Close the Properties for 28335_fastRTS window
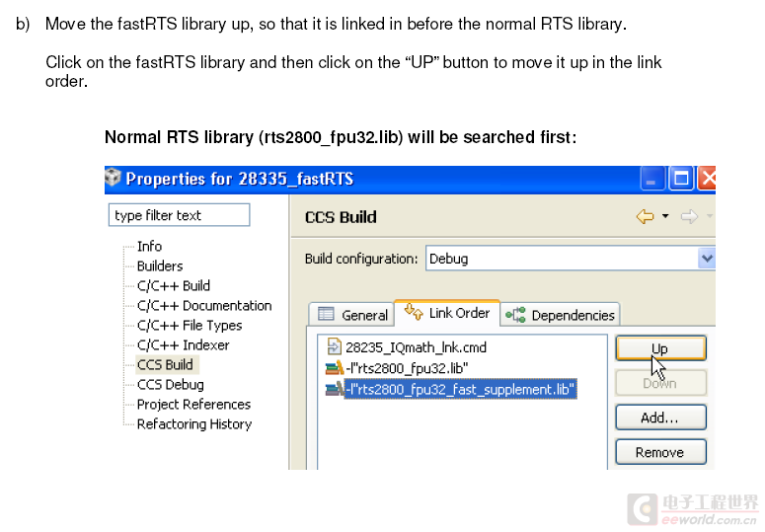765x532 pixels. [708, 179]
